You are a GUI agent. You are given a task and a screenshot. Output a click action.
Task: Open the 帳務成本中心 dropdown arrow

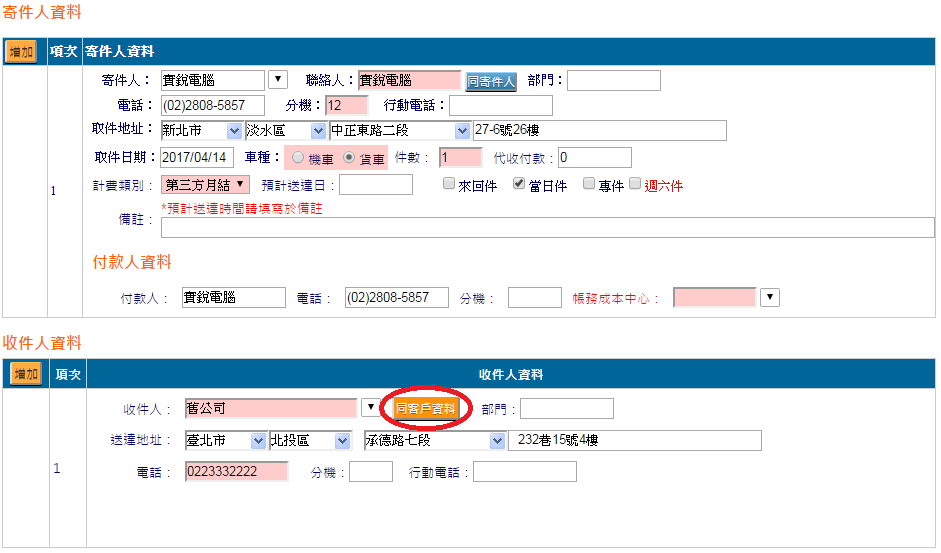[769, 297]
